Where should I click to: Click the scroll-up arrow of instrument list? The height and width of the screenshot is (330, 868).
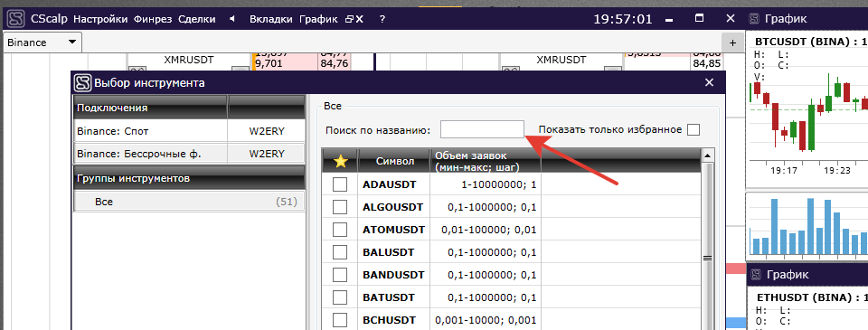(707, 156)
